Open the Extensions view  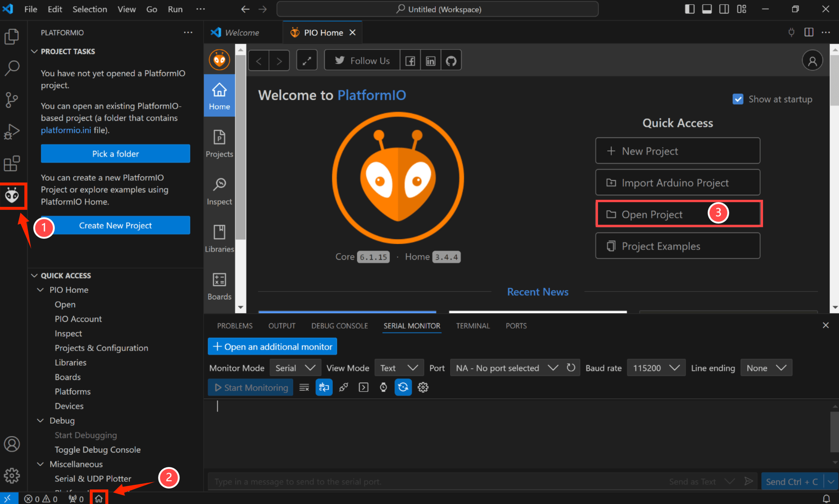coord(12,164)
